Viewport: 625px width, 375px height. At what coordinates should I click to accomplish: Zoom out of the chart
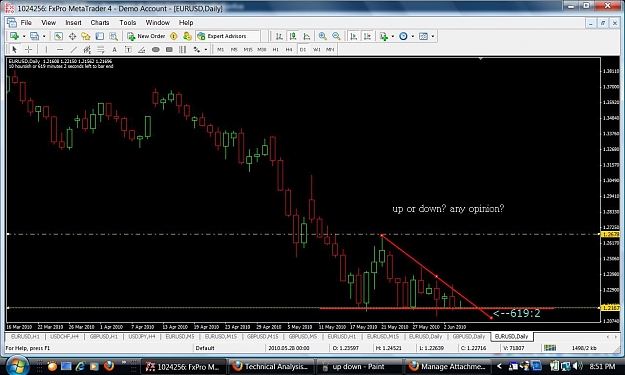pos(336,36)
